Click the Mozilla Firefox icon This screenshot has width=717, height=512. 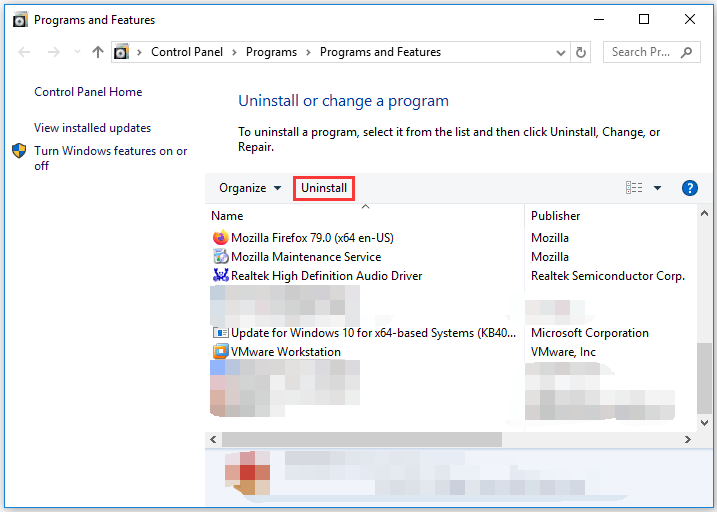pyautogui.click(x=220, y=238)
